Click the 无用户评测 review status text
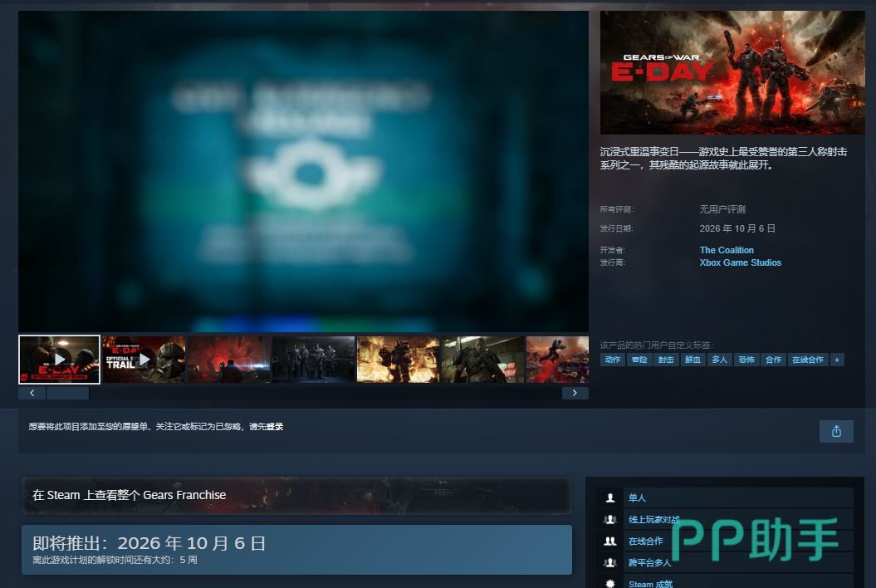This screenshot has width=876, height=588. tap(722, 209)
